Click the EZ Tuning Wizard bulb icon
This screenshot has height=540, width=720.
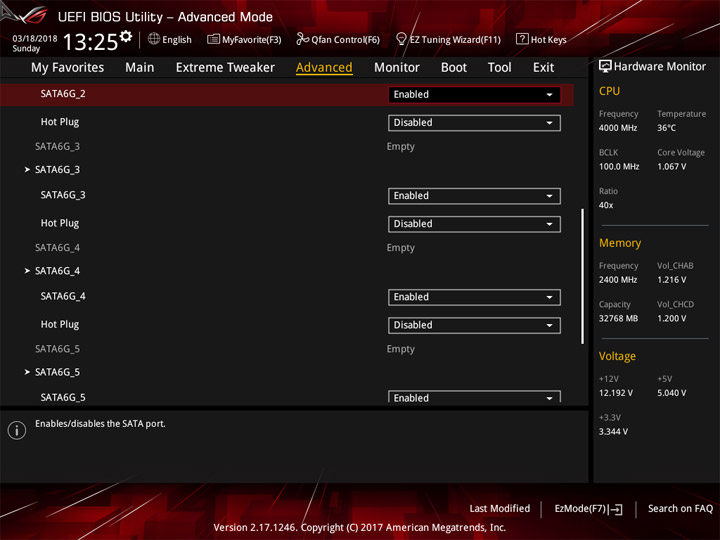pos(401,39)
